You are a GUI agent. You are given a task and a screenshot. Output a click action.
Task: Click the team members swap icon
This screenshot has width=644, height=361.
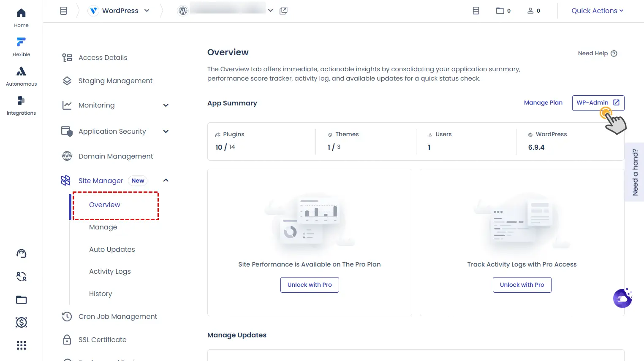(x=21, y=277)
